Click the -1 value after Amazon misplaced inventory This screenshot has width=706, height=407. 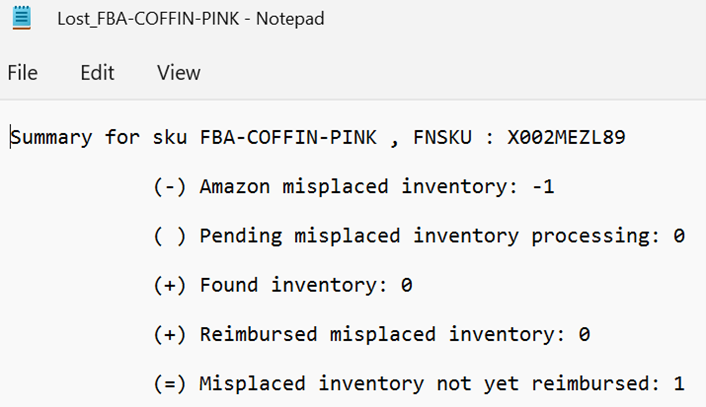click(x=543, y=187)
